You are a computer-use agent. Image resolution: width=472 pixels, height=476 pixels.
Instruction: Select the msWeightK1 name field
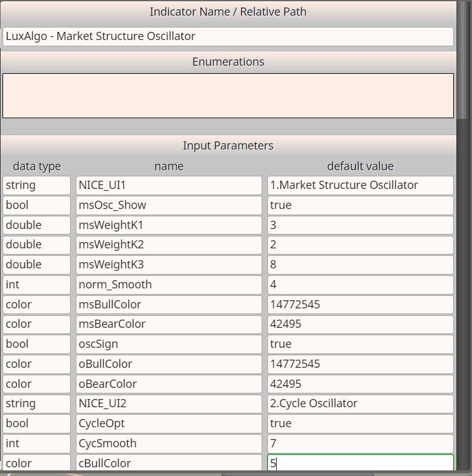tap(169, 225)
